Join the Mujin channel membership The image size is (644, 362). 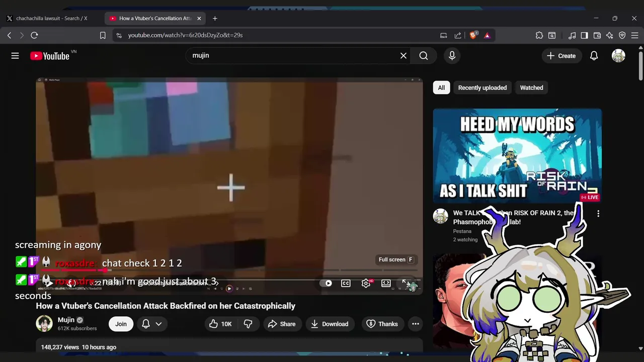pos(121,324)
